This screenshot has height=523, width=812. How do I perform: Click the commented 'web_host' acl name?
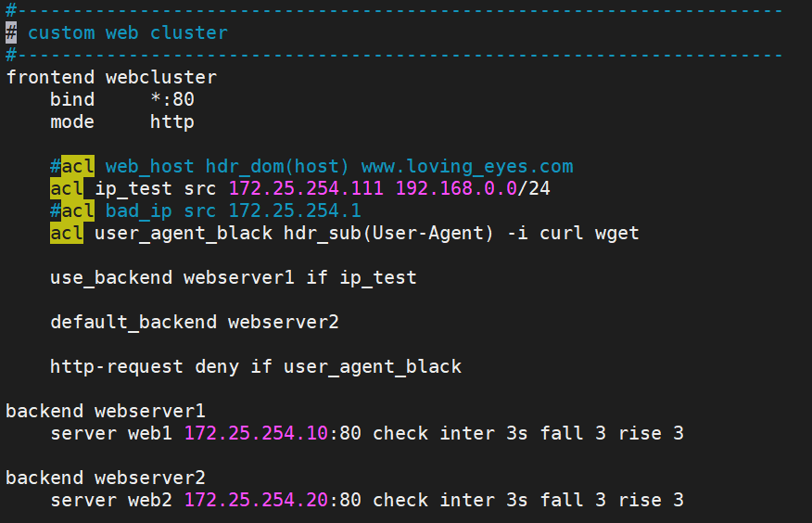[x=149, y=167]
